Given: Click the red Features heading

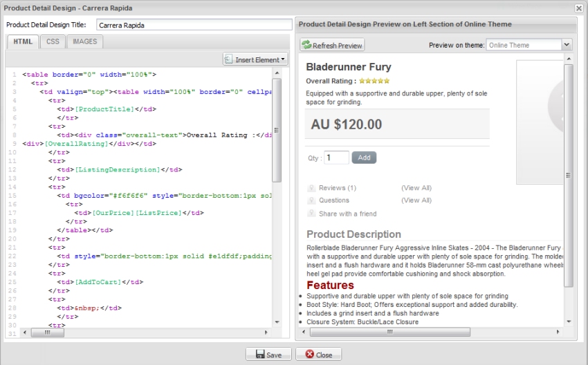Looking at the screenshot, I should 330,286.
